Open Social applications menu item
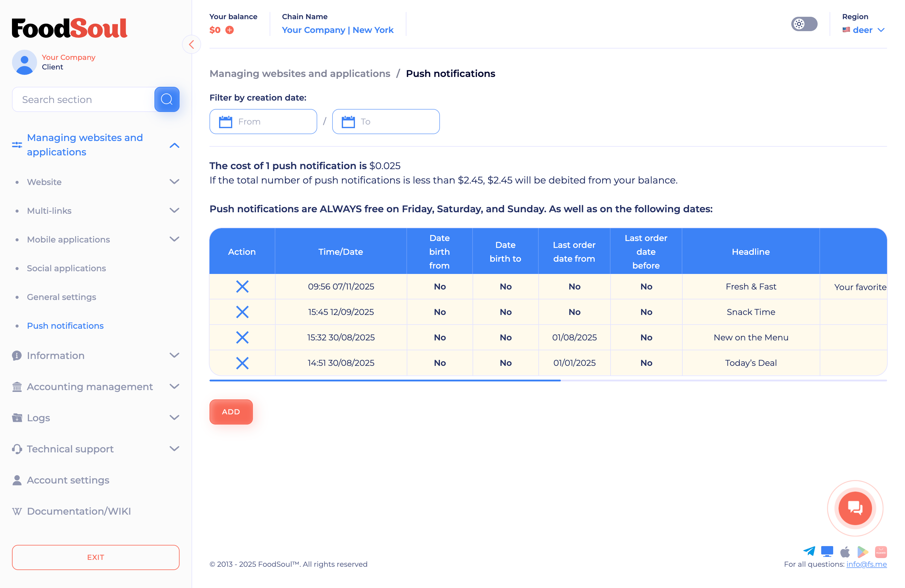905x588 pixels. [66, 268]
